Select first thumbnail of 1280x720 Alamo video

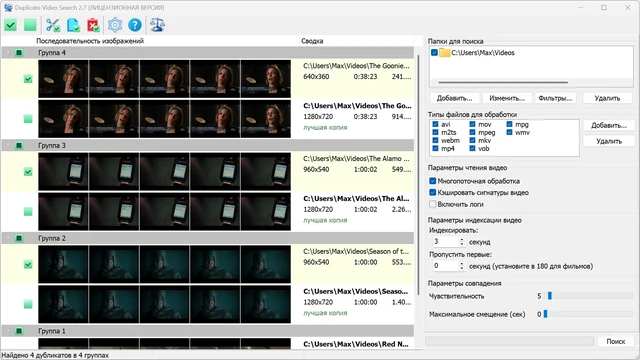pyautogui.click(x=63, y=211)
